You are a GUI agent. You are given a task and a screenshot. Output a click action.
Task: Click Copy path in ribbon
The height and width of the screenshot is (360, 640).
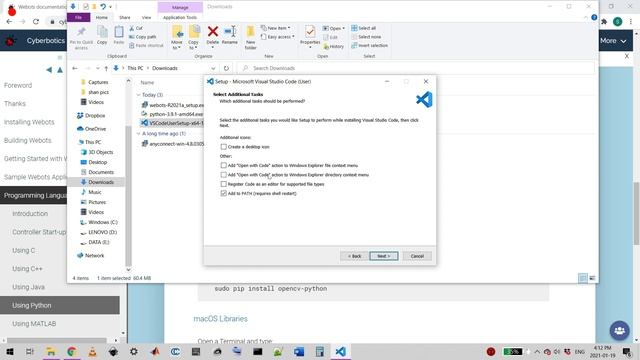[x=142, y=37]
